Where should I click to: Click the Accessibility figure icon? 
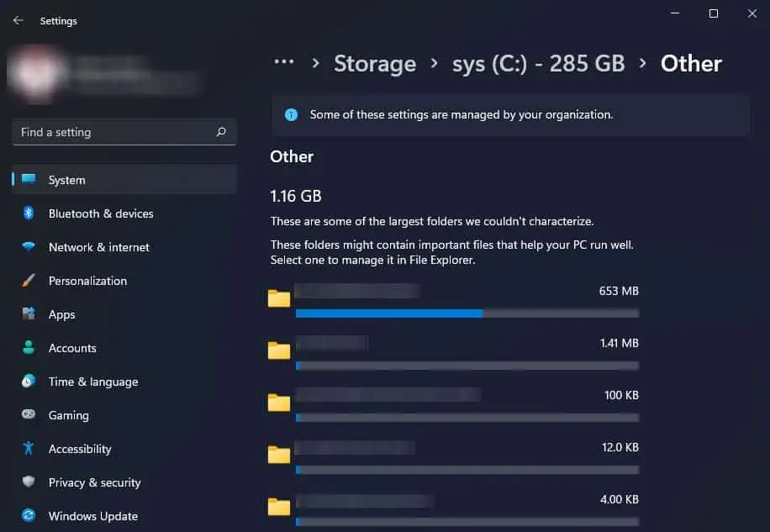coord(29,448)
